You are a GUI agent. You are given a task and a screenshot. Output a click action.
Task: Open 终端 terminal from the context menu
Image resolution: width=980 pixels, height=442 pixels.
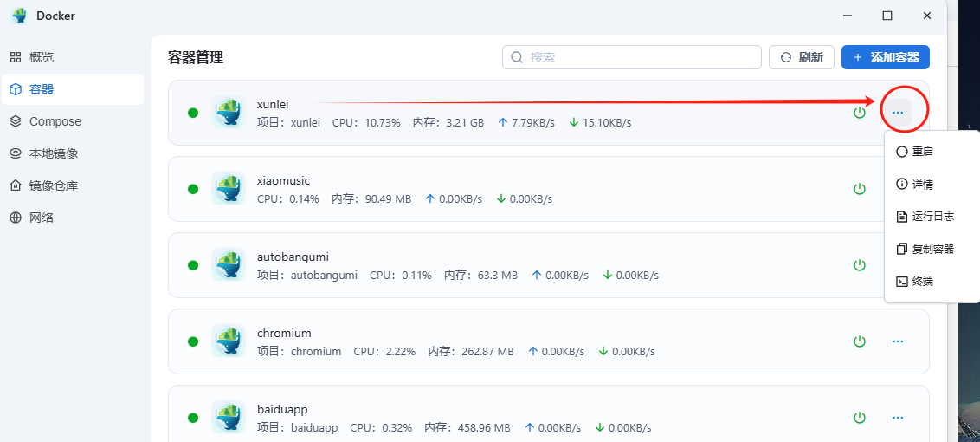(932, 282)
